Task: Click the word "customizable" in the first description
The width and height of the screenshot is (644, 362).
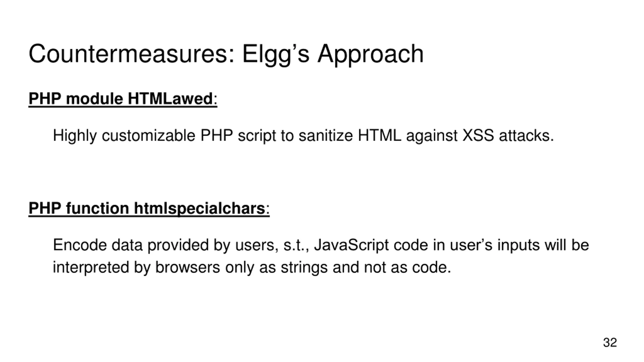Action: (148, 135)
